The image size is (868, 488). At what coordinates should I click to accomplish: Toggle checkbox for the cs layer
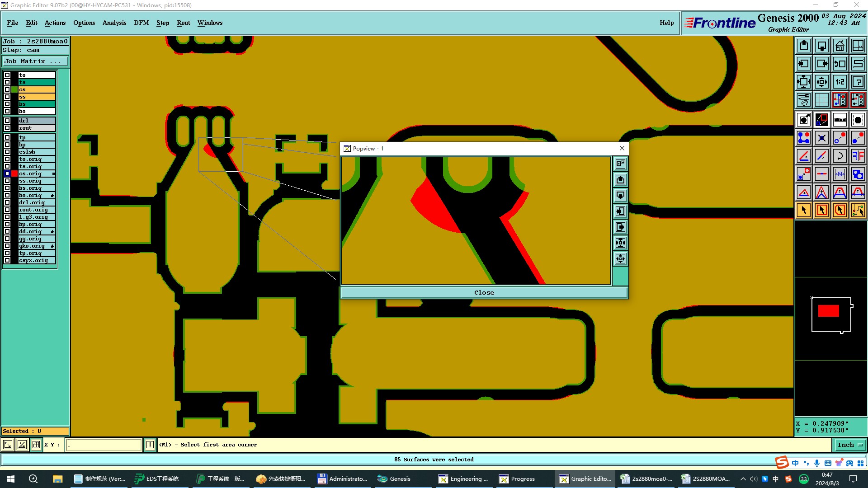coord(7,89)
